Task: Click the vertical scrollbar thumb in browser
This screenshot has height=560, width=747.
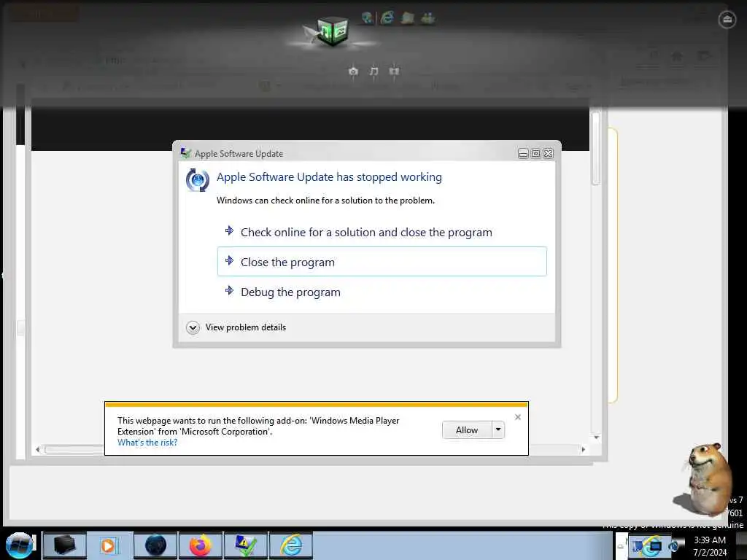Action: pos(596,148)
